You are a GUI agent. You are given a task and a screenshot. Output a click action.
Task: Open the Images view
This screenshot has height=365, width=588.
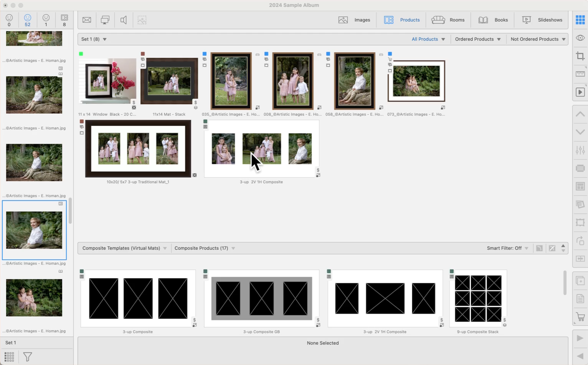354,20
